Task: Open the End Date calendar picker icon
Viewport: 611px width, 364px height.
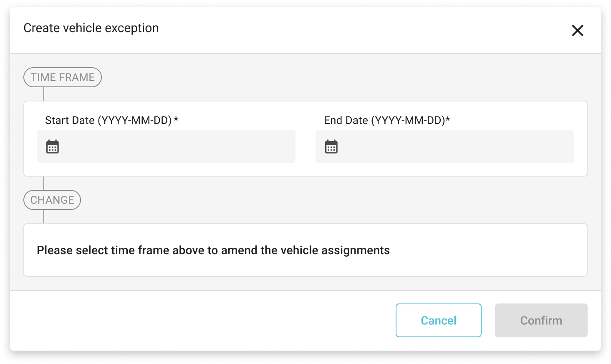Action: click(x=331, y=147)
